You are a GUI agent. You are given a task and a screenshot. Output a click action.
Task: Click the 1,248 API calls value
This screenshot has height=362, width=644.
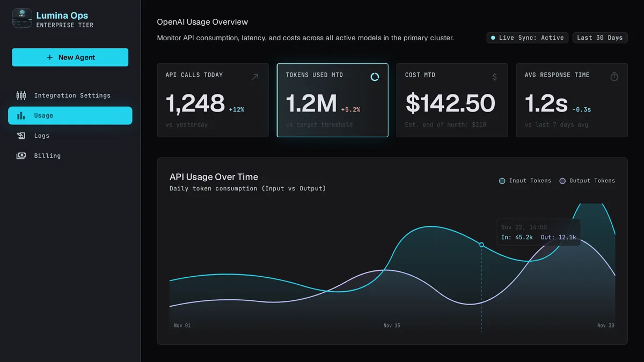click(195, 104)
